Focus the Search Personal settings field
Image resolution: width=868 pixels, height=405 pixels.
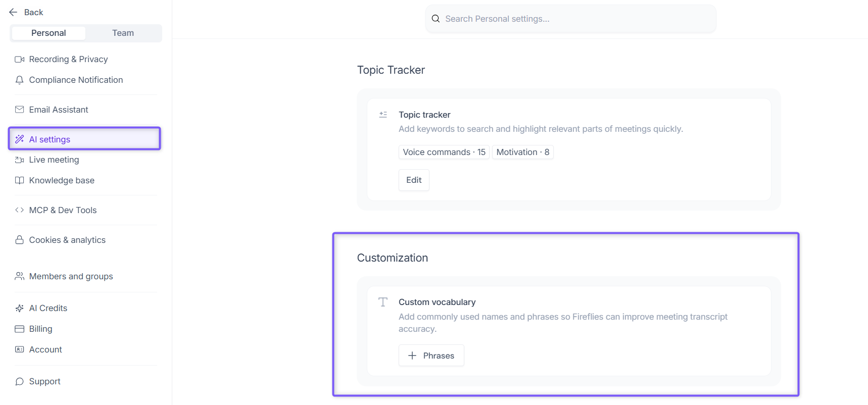(570, 19)
